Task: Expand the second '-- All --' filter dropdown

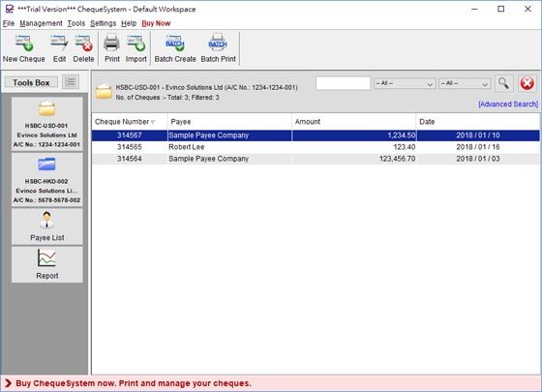Action: coord(465,83)
